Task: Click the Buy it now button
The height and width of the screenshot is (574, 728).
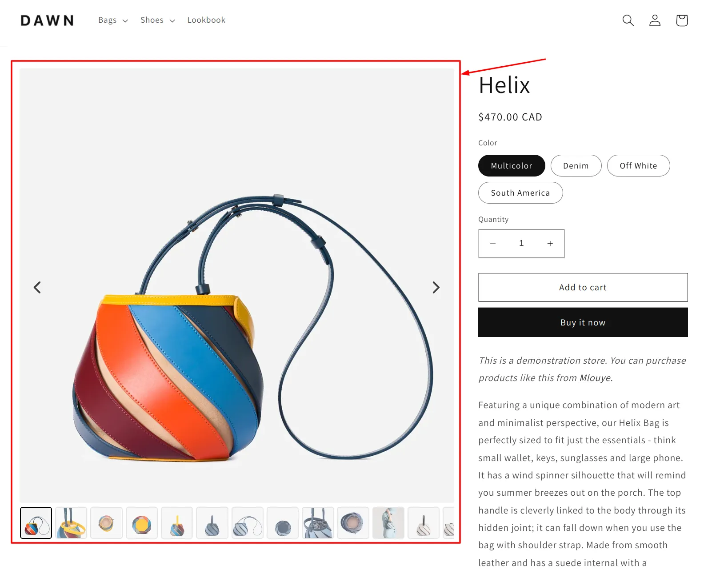Action: point(583,322)
